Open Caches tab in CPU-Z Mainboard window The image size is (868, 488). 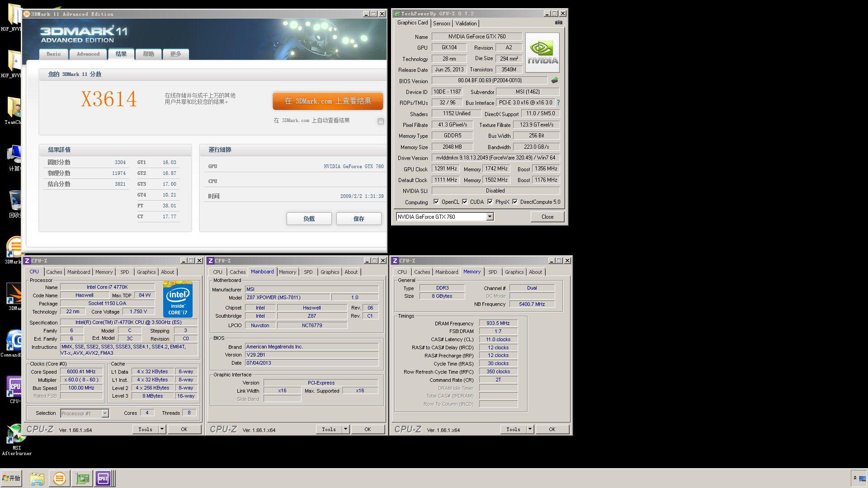(x=237, y=272)
